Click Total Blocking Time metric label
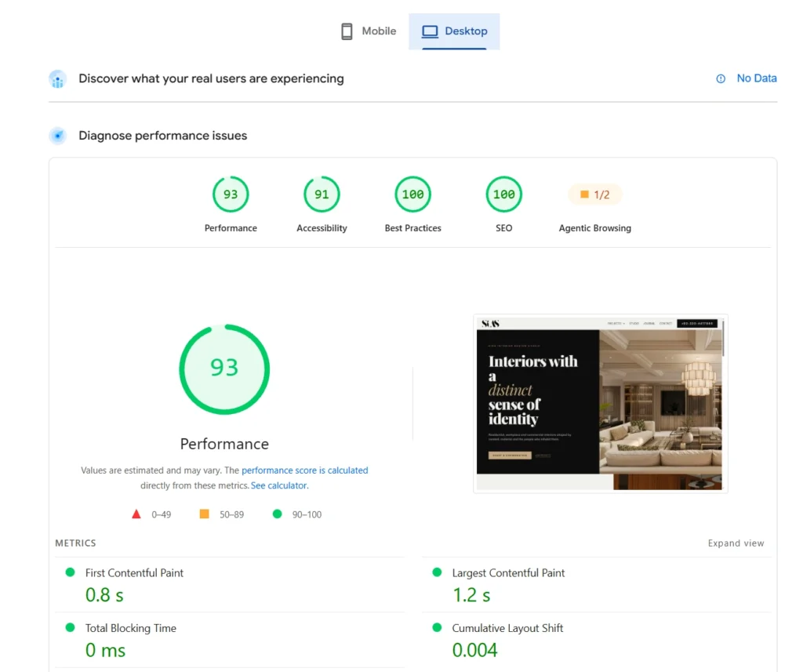 click(131, 628)
